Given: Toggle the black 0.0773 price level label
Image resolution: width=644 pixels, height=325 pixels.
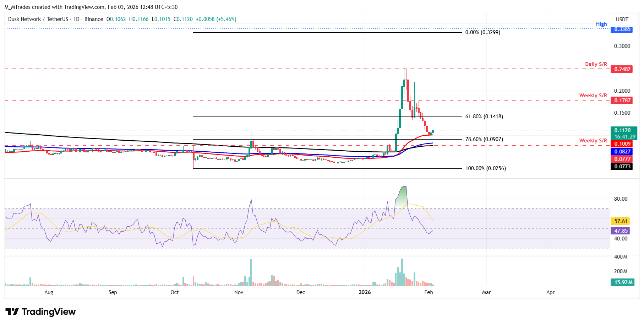Looking at the screenshot, I should 622,166.
